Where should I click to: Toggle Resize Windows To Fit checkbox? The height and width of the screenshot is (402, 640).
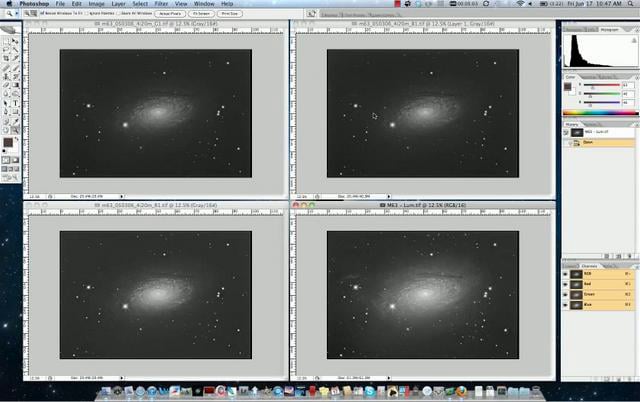(42, 13)
